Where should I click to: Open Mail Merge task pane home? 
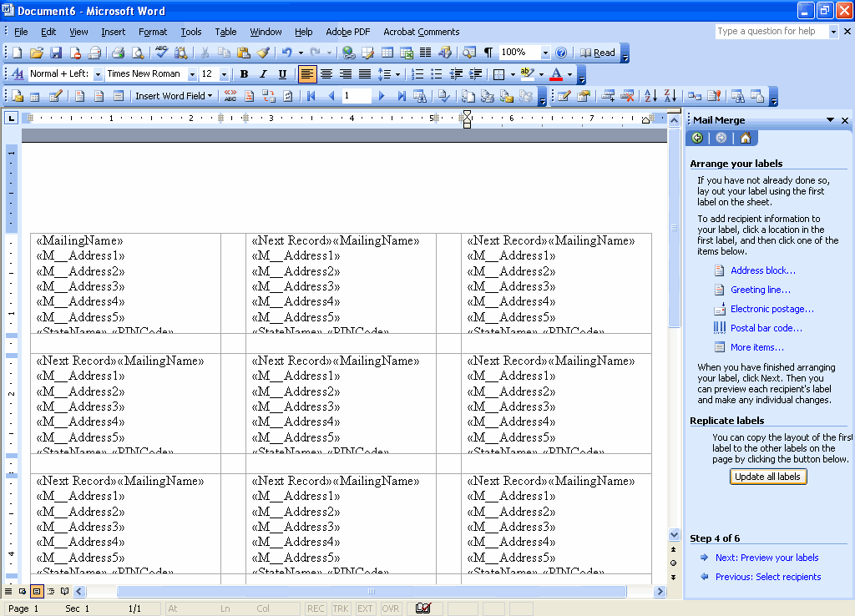pyautogui.click(x=746, y=139)
